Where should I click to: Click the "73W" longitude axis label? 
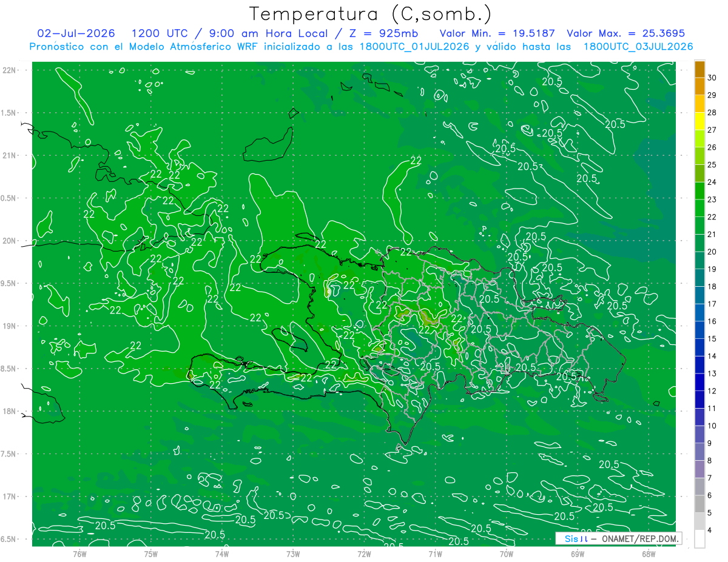pos(293,554)
